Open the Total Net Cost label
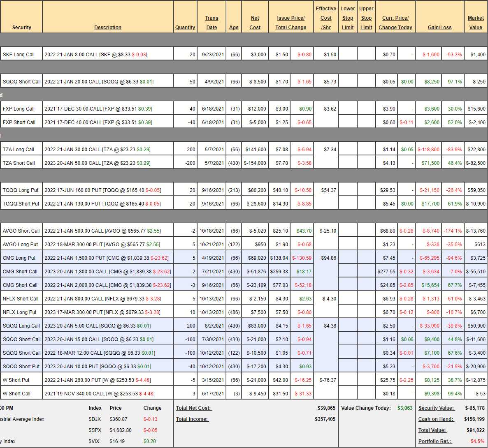488x448 pixels. pyautogui.click(x=193, y=408)
